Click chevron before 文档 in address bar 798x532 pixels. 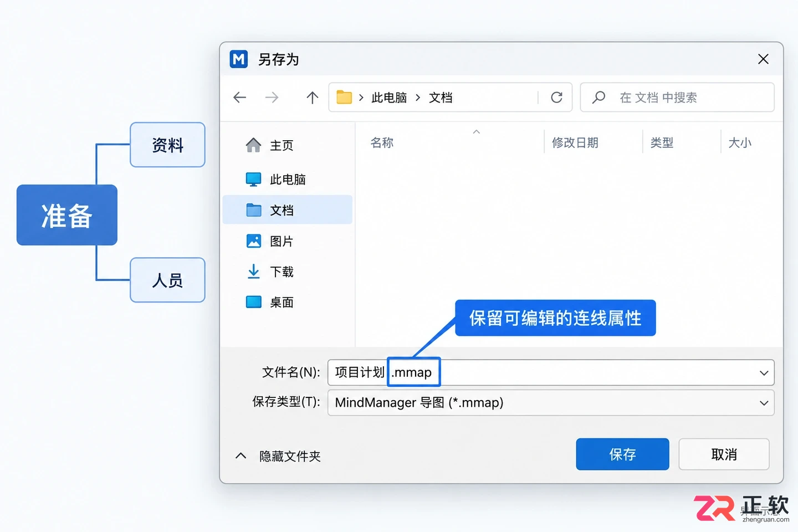tap(418, 98)
